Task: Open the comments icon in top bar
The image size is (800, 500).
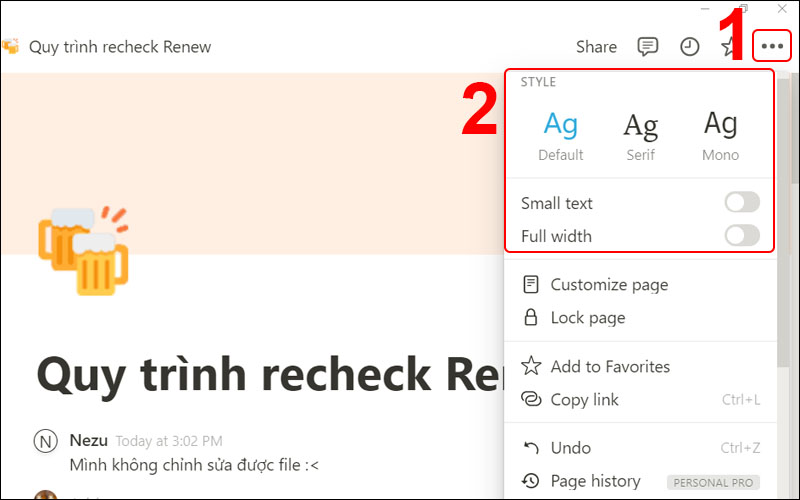Action: (x=648, y=46)
